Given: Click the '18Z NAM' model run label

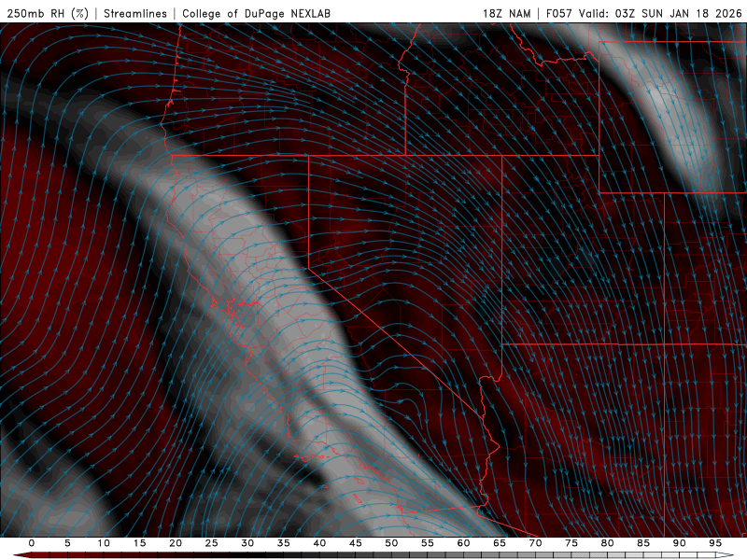Looking at the screenshot, I should [507, 13].
